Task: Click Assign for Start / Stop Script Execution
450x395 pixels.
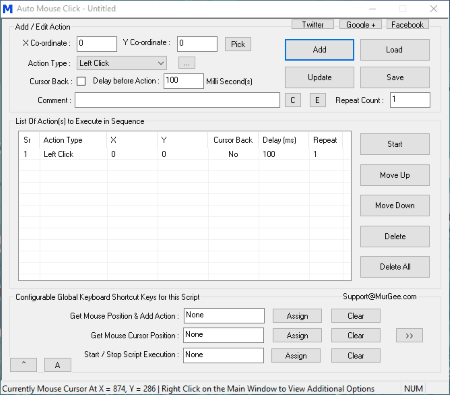Action: pos(296,356)
